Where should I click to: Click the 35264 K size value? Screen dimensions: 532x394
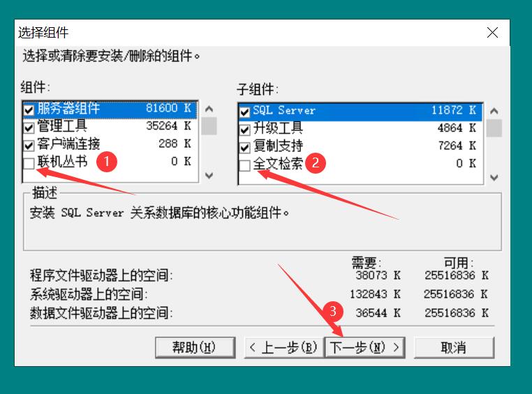click(x=169, y=126)
